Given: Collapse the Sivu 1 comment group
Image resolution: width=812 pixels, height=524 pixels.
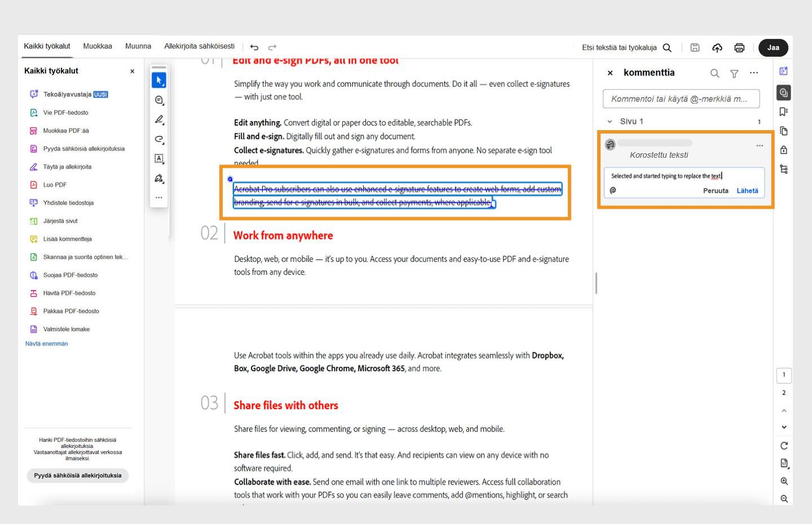Looking at the screenshot, I should 610,122.
